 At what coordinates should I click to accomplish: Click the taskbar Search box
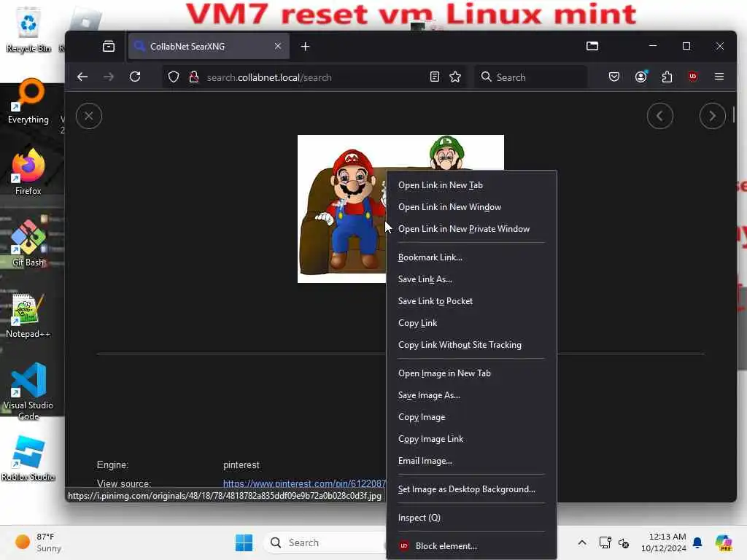pyautogui.click(x=326, y=542)
